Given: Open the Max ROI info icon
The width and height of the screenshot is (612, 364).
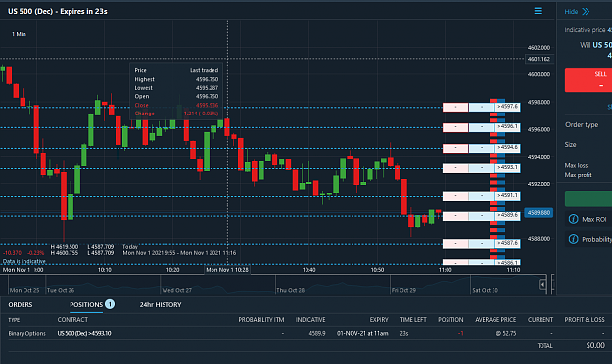Looking at the screenshot, I should (x=573, y=219).
